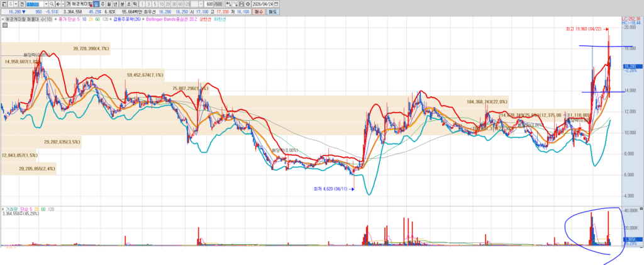Choose the 10 interval button
Viewport: 644px width, 265px height.
[x=162, y=4]
